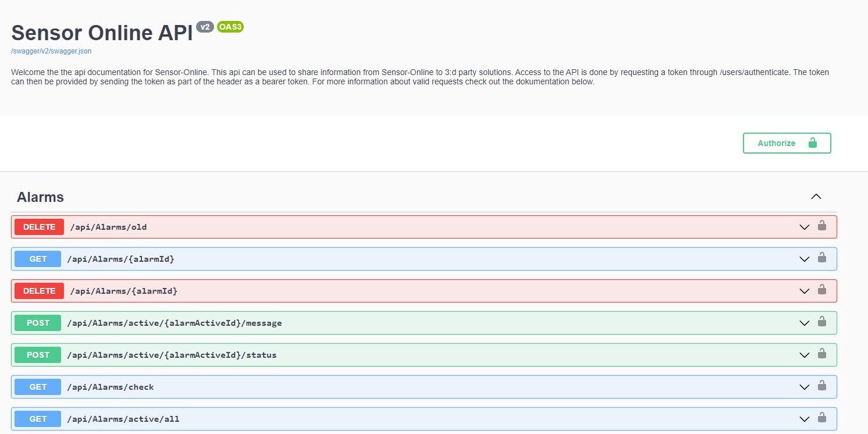868x434 pixels.
Task: Click the lock icon on DELETE /api/Alarms/old
Action: (821, 226)
